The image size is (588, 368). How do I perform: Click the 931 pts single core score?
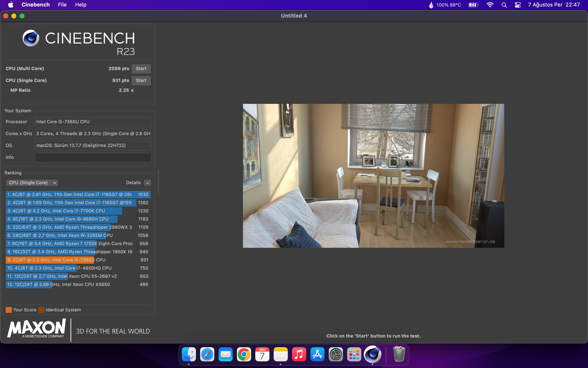pos(120,81)
